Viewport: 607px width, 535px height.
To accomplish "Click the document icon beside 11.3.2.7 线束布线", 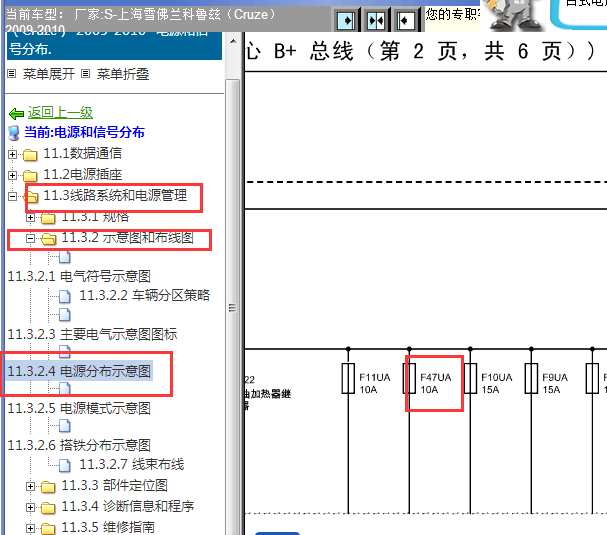I will coord(65,466).
